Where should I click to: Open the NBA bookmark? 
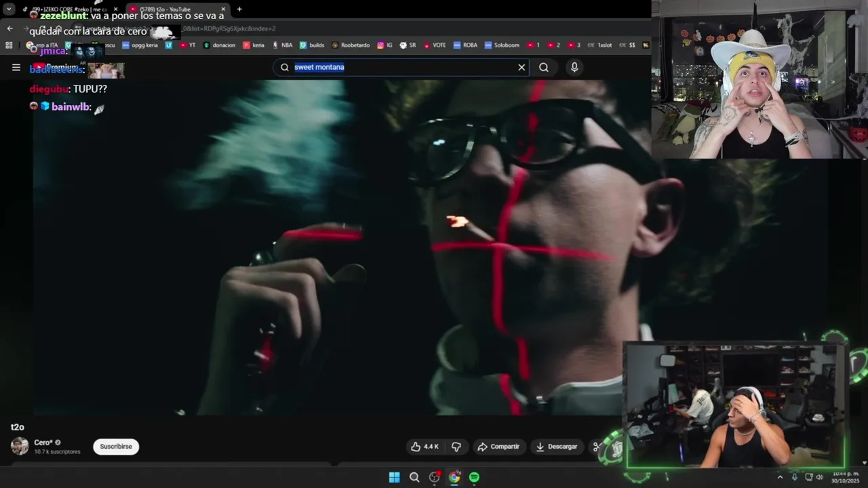pyautogui.click(x=282, y=45)
